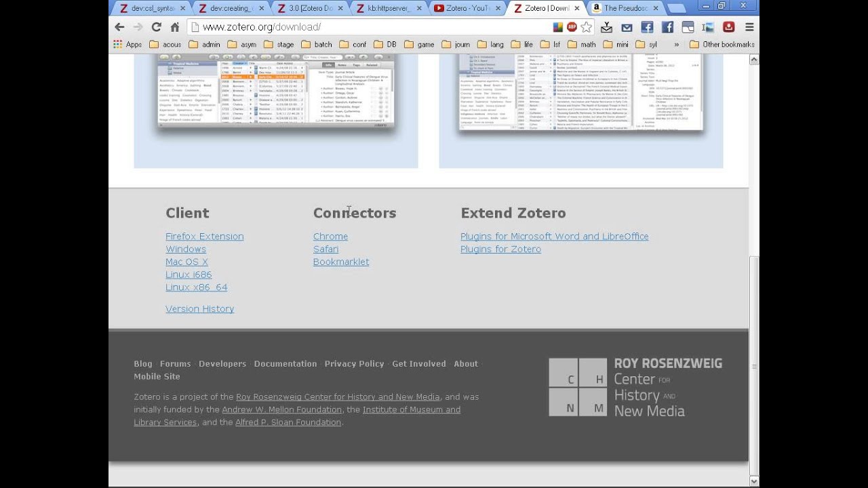Click the Safari connector link
Viewport: 868px width, 488px height.
pyautogui.click(x=325, y=249)
